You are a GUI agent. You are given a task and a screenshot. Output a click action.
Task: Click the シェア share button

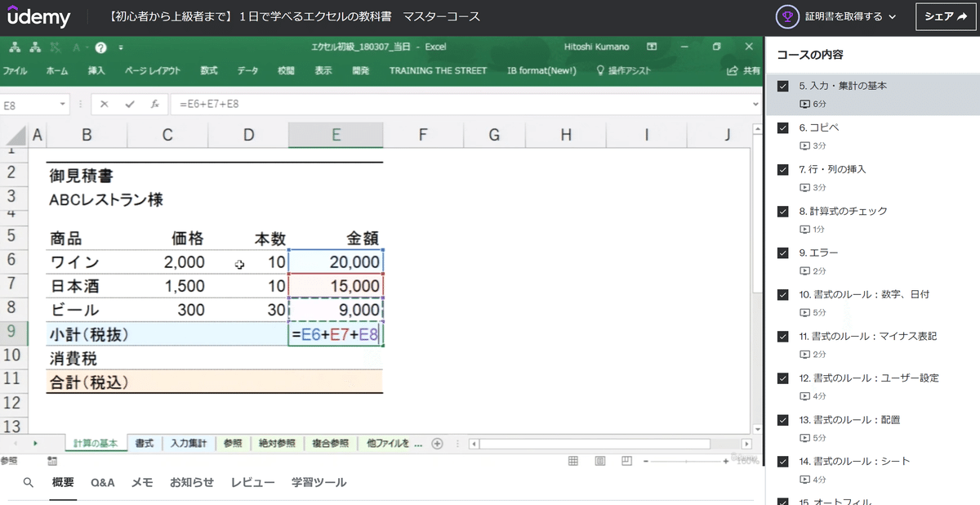(945, 16)
